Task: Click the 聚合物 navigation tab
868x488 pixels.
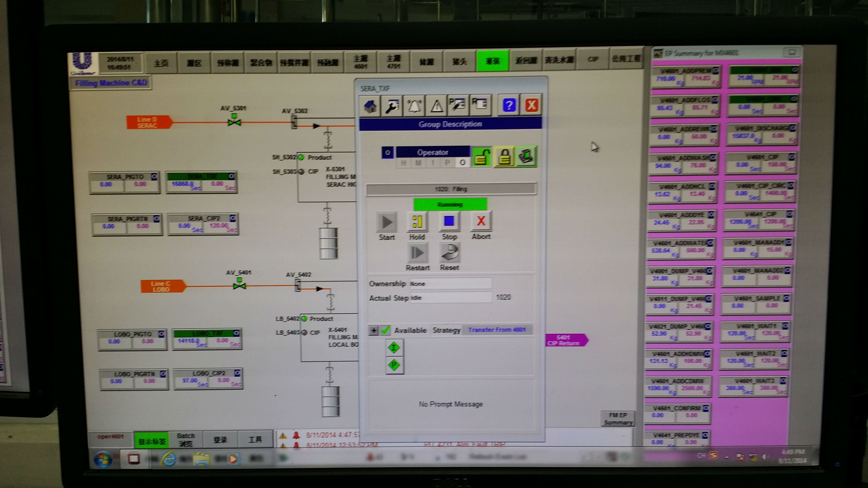Action: pos(261,62)
